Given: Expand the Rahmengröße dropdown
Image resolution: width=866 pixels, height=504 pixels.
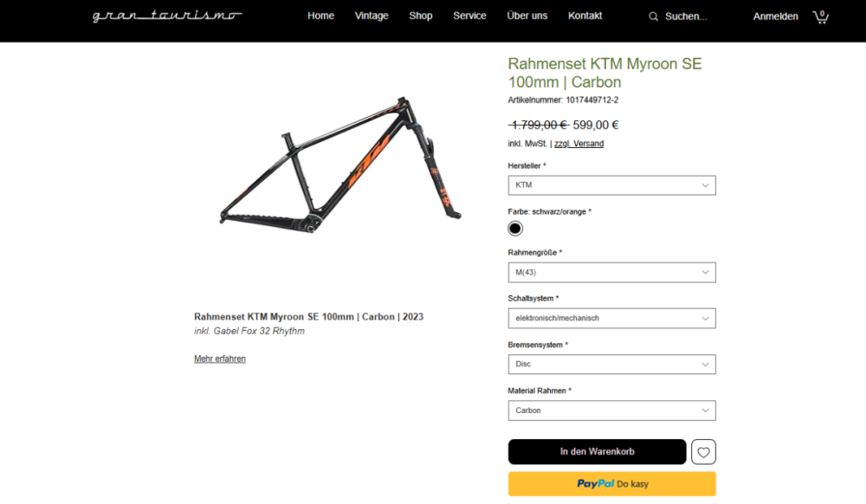Looking at the screenshot, I should click(x=611, y=273).
